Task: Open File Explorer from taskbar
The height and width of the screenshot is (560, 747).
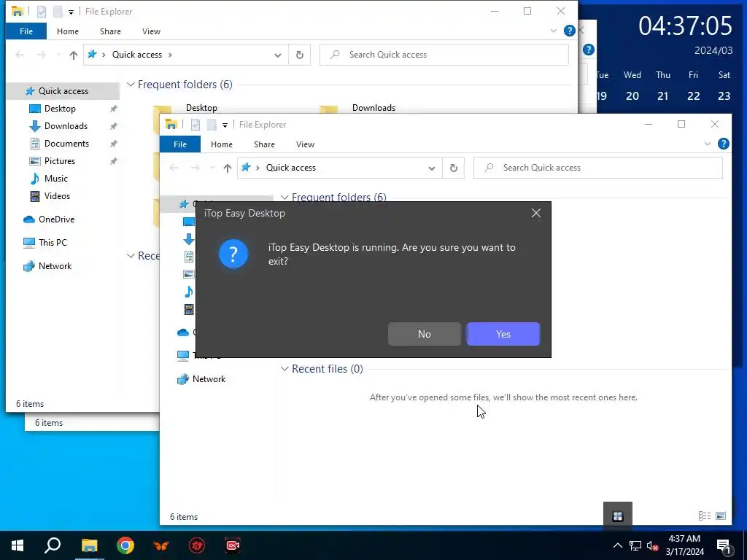Action: 89,545
